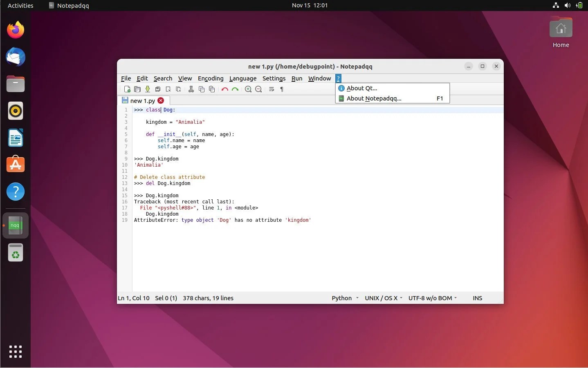Open an existing file

click(137, 89)
